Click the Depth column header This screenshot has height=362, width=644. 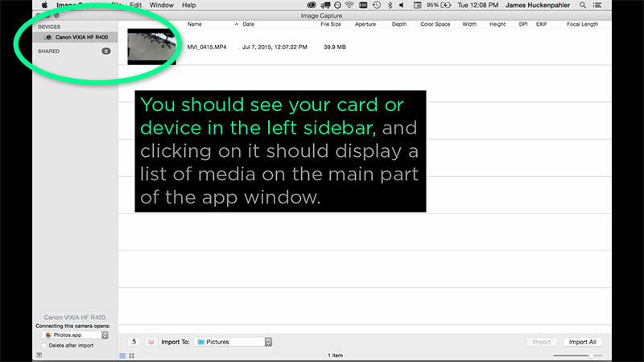tap(398, 24)
